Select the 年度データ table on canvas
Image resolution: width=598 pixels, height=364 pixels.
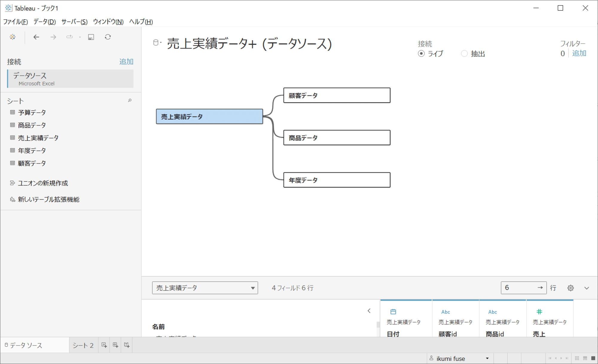point(337,180)
